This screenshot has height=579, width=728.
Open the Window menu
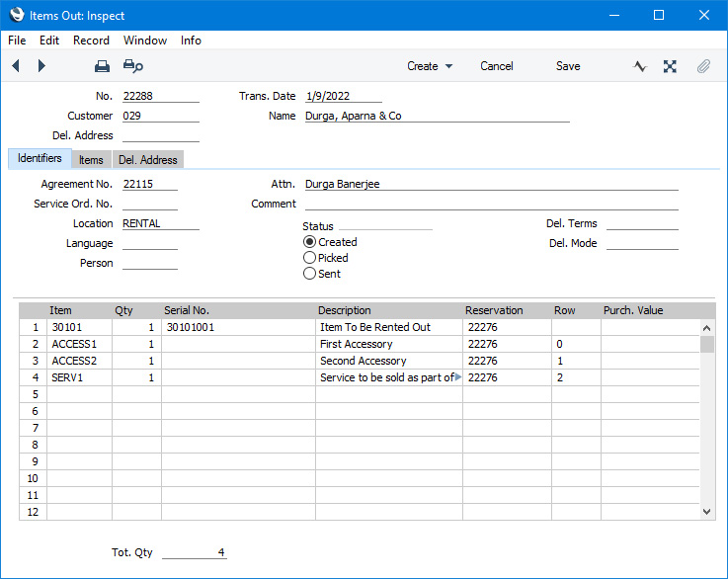pyautogui.click(x=145, y=41)
